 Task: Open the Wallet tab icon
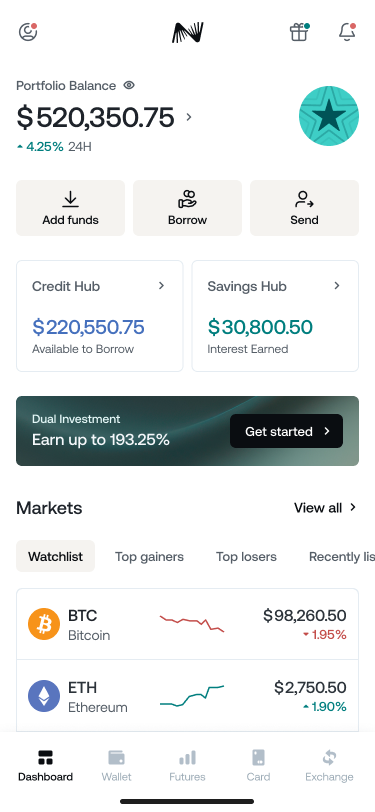coord(117,758)
